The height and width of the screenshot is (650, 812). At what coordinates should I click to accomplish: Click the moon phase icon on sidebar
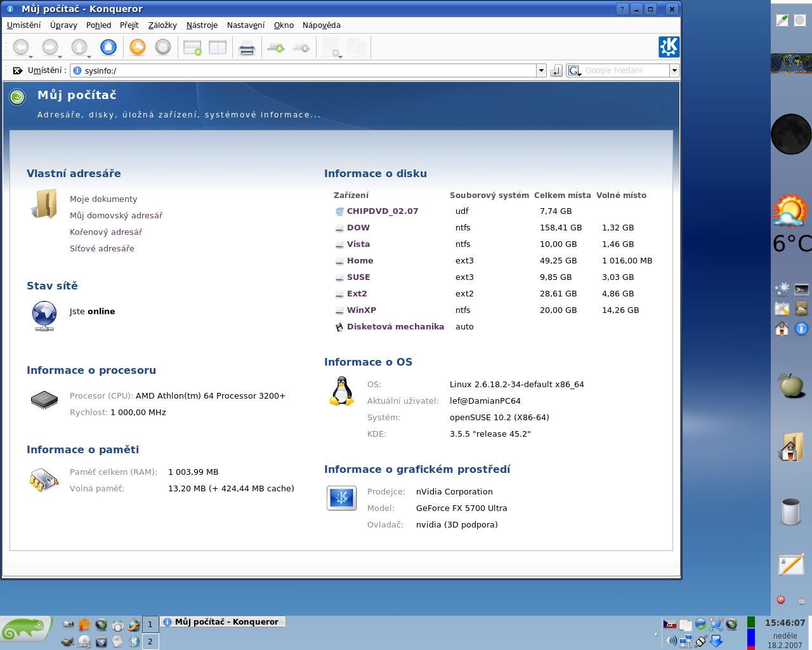pos(790,134)
